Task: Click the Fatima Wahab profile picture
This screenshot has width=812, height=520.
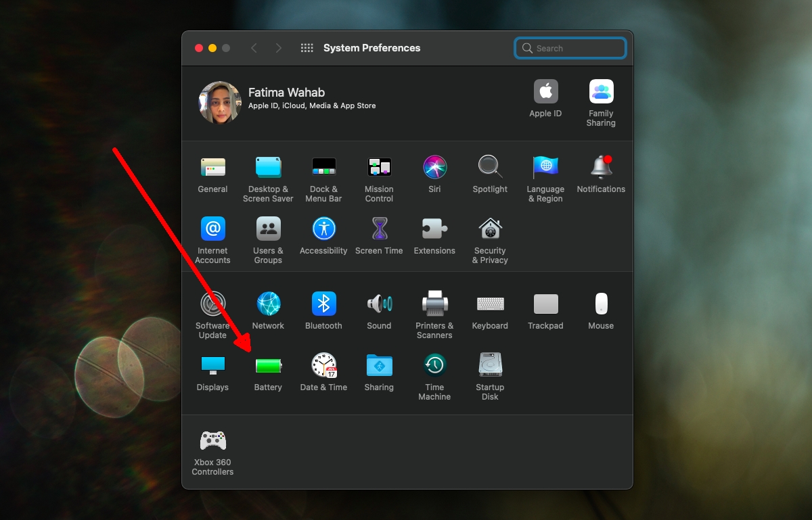Action: point(220,103)
